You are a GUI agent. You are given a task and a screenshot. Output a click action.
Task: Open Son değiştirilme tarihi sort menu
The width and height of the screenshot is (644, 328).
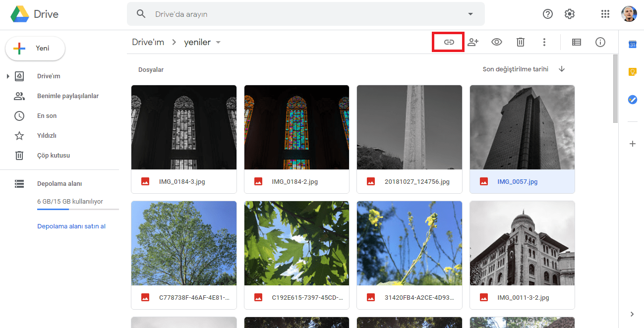coord(516,69)
